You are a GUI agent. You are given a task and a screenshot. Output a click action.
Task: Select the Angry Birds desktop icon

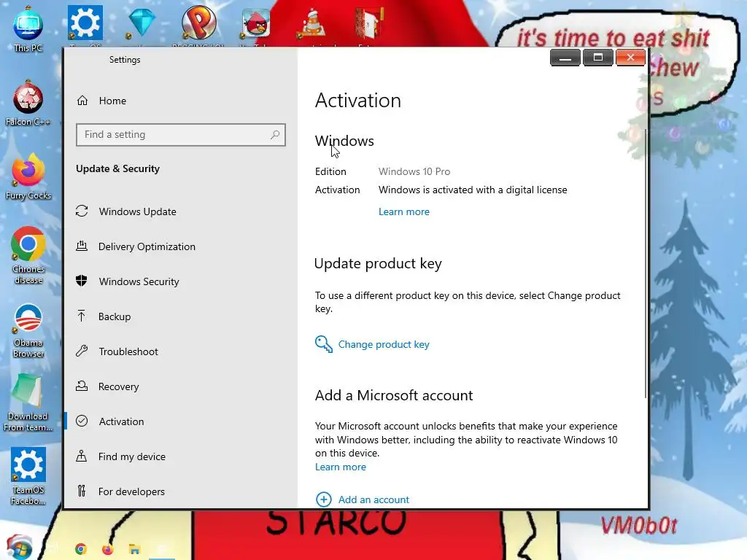pyautogui.click(x=256, y=24)
